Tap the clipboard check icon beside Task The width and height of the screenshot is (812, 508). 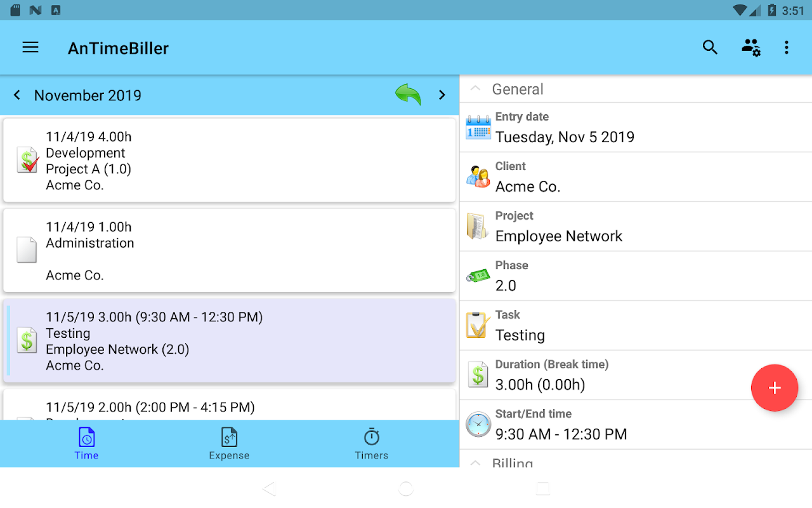478,325
